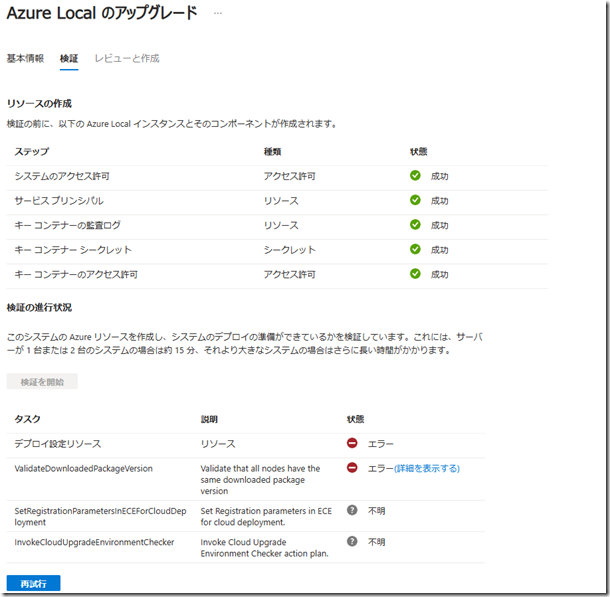610x597 pixels.
Task: Click error icon for ValidateDownloadedPackageVersion
Action: click(352, 467)
